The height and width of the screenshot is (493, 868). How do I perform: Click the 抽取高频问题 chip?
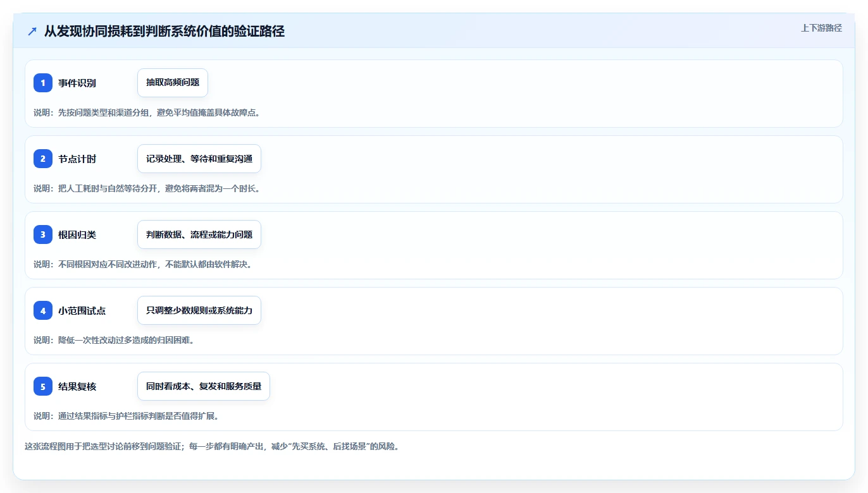tap(173, 83)
